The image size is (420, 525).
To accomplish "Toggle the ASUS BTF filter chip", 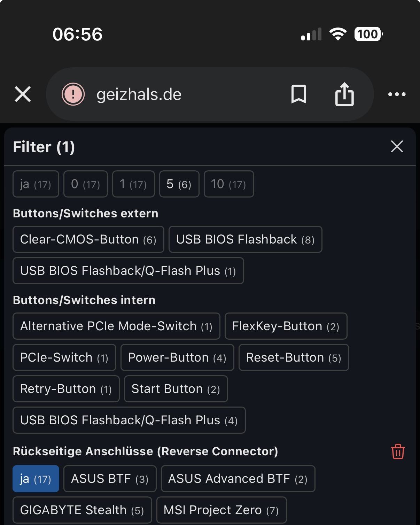I will click(110, 479).
